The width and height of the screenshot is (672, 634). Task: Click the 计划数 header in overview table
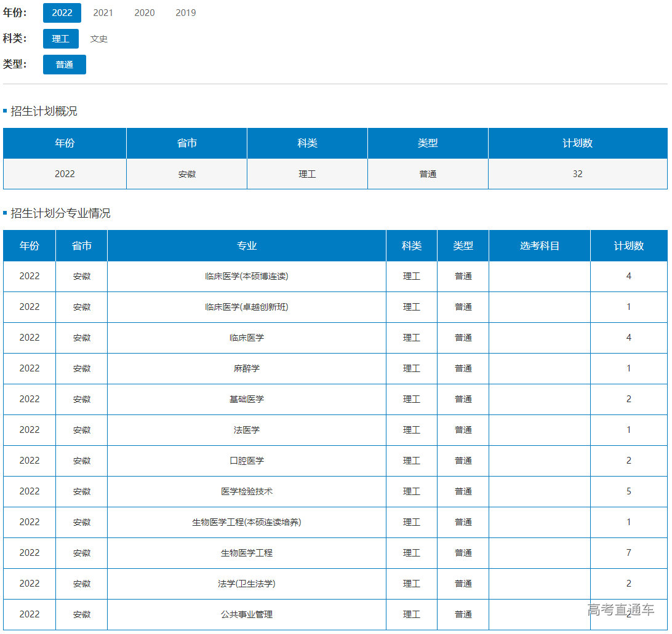[x=577, y=143]
